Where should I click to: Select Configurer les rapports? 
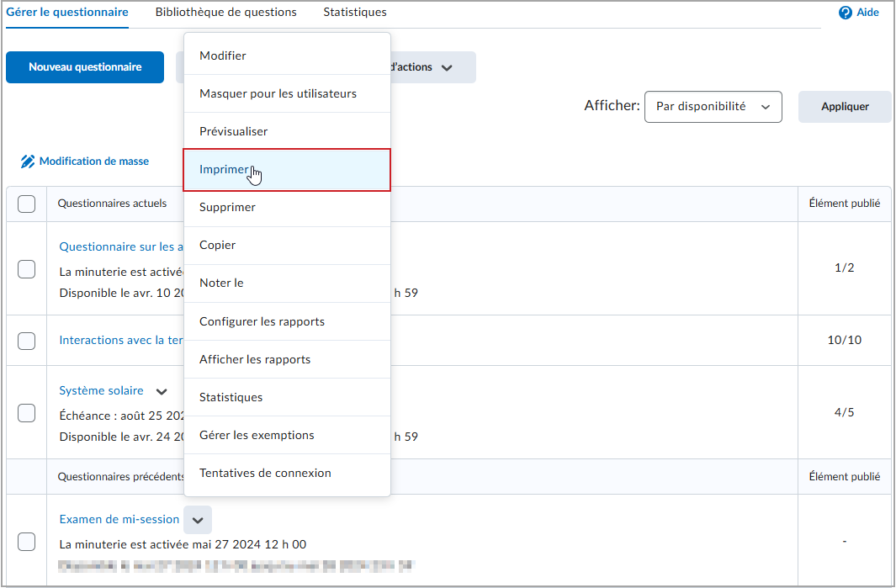[287, 321]
